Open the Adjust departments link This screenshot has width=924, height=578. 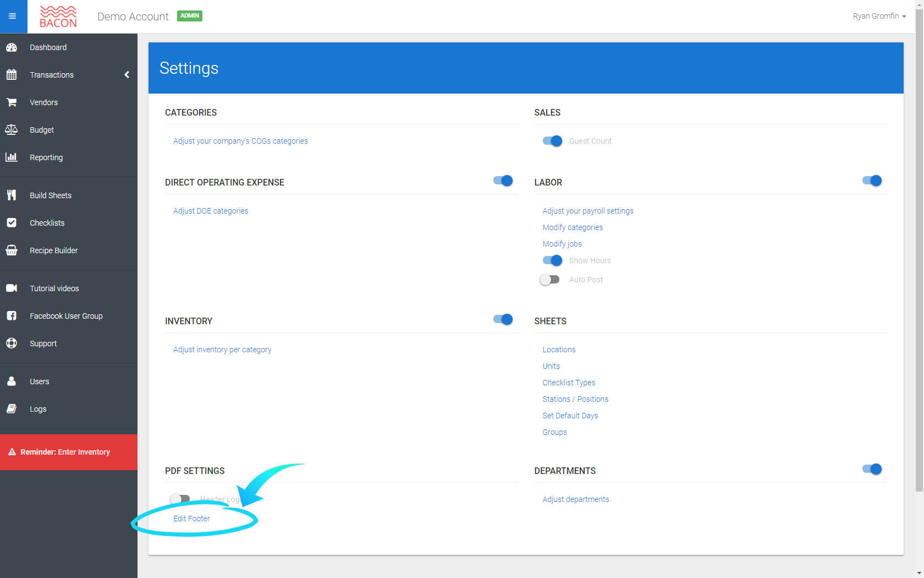point(576,499)
